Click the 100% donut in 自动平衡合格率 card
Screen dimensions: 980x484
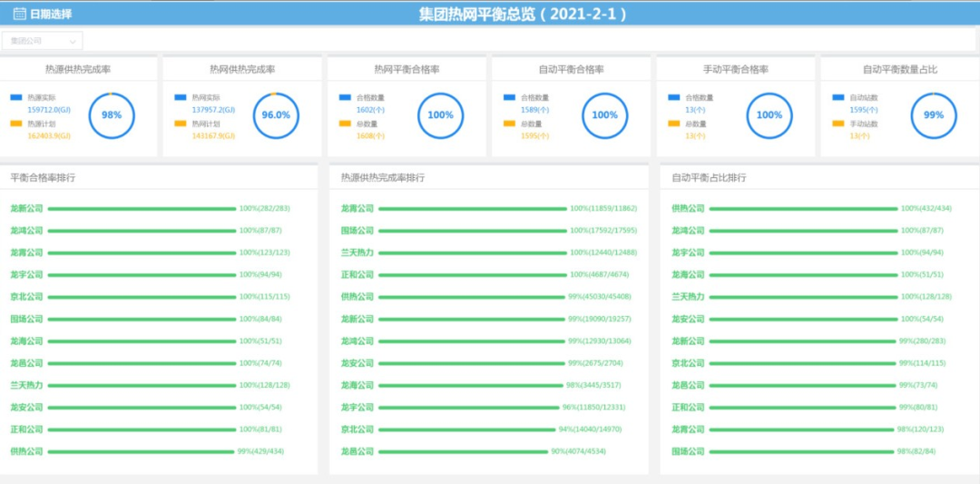[604, 115]
